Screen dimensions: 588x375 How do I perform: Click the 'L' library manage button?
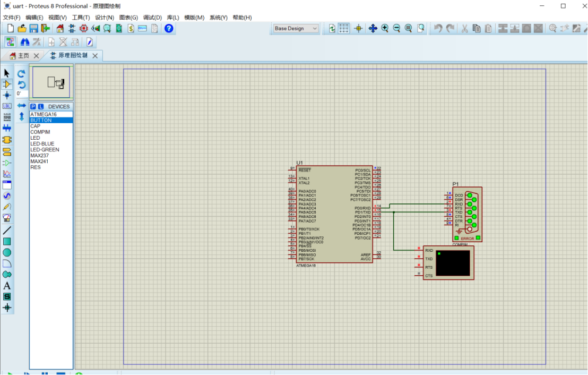click(x=41, y=107)
